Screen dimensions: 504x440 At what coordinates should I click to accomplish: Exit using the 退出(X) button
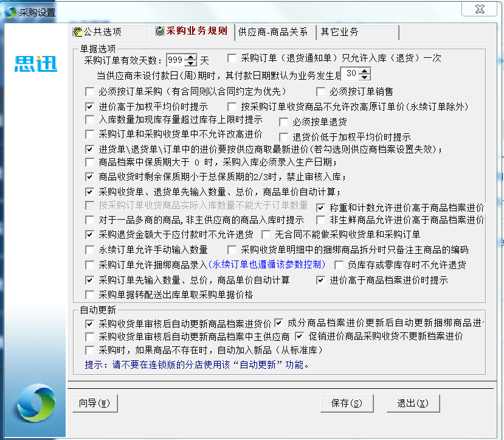coord(413,403)
